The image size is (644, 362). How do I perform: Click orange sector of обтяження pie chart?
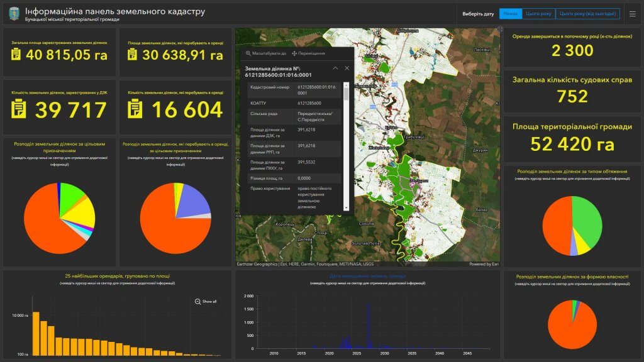click(557, 225)
